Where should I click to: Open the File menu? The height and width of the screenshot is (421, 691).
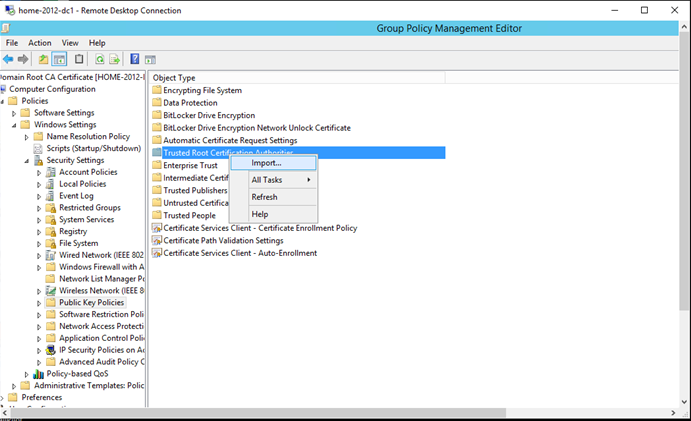pos(12,43)
